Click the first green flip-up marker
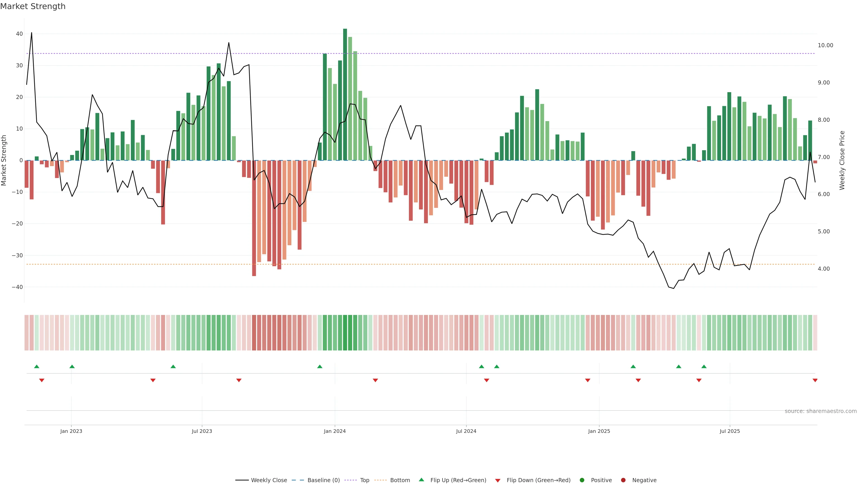The image size is (868, 488). 37,366
